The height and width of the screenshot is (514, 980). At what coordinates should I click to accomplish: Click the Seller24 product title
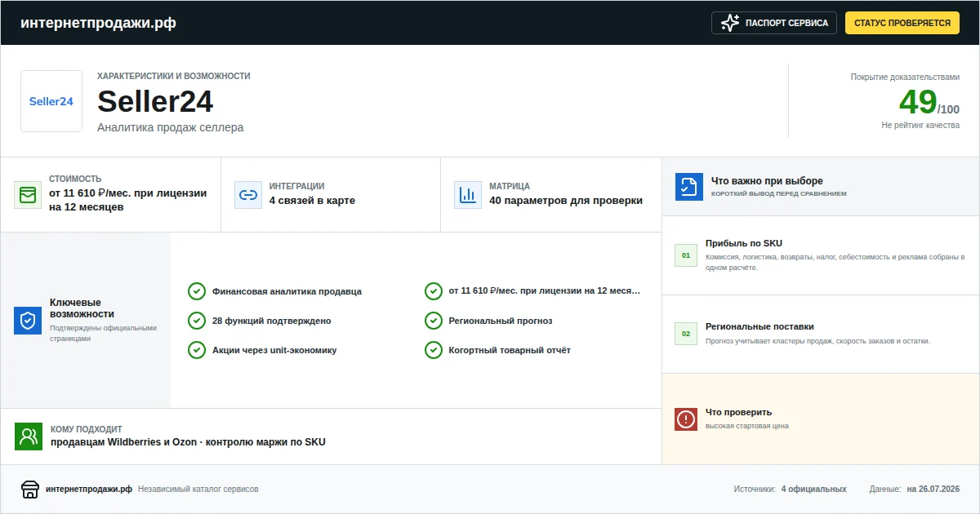point(155,102)
